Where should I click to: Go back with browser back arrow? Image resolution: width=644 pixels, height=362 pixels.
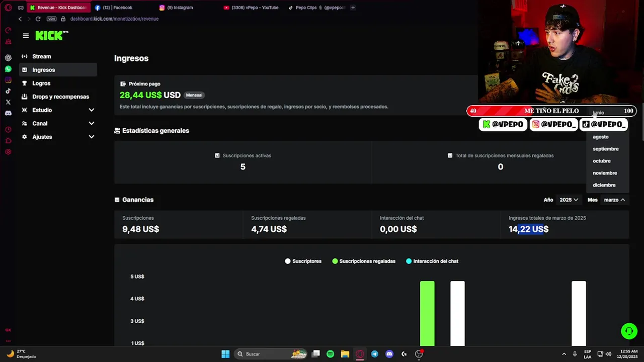tap(20, 19)
